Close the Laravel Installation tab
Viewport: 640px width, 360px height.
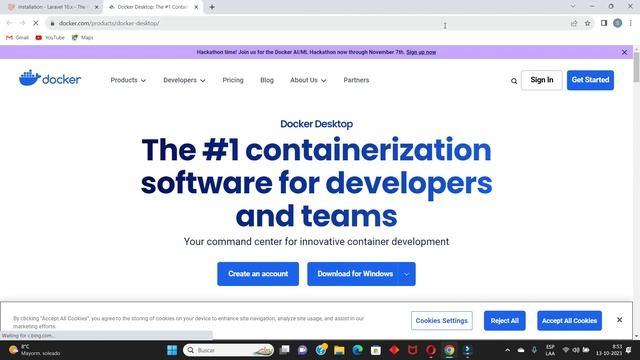coord(97,7)
